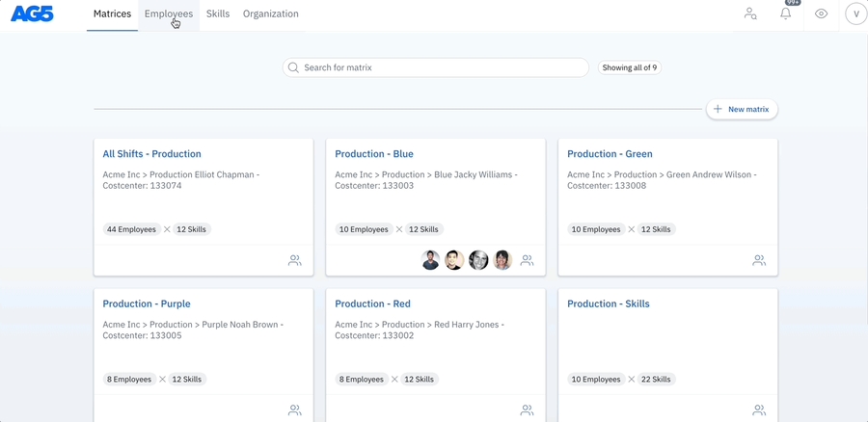The width and height of the screenshot is (868, 422).
Task: Click people icon on All Shifts - Production card
Action: tap(295, 260)
